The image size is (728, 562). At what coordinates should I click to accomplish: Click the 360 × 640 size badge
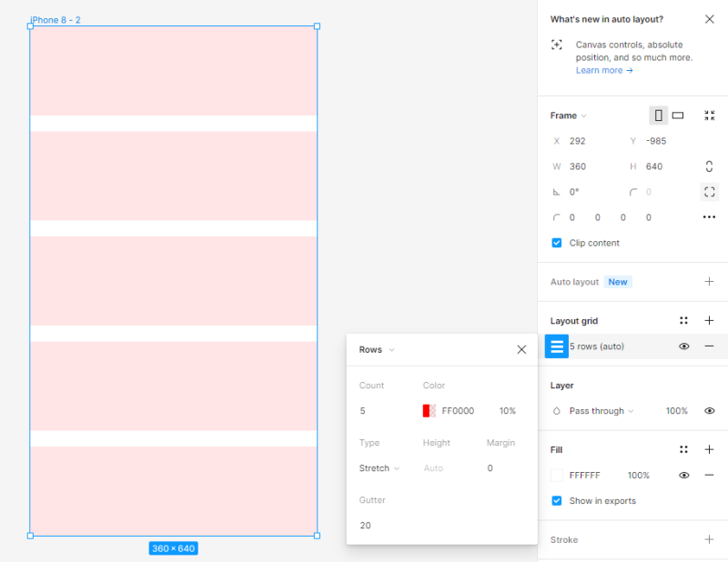click(x=174, y=548)
